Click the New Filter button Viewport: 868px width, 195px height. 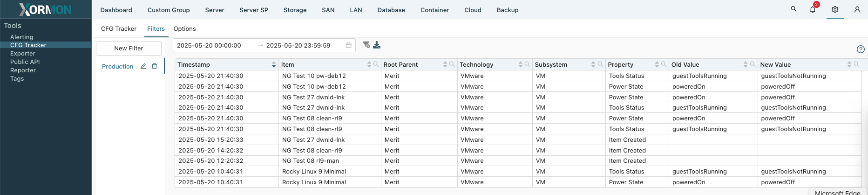tap(129, 48)
